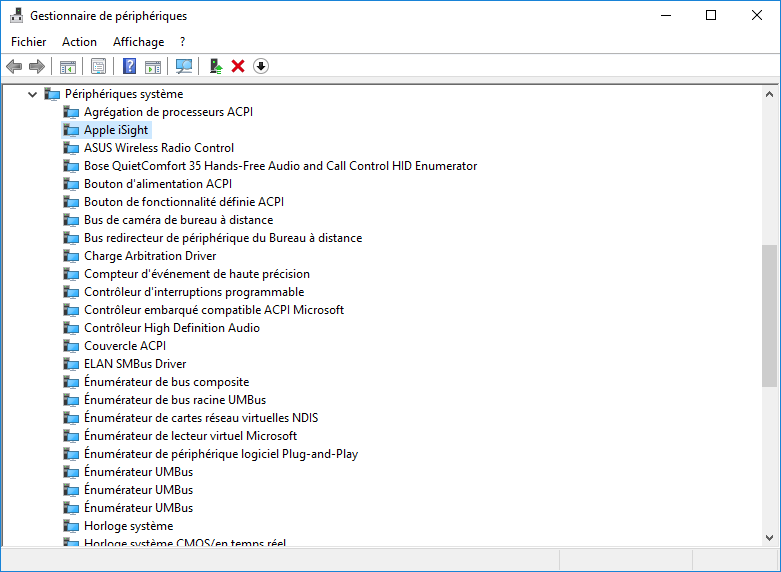Viewport: 781px width, 572px height.
Task: Collapse the Périphériques système category
Action: 32,94
